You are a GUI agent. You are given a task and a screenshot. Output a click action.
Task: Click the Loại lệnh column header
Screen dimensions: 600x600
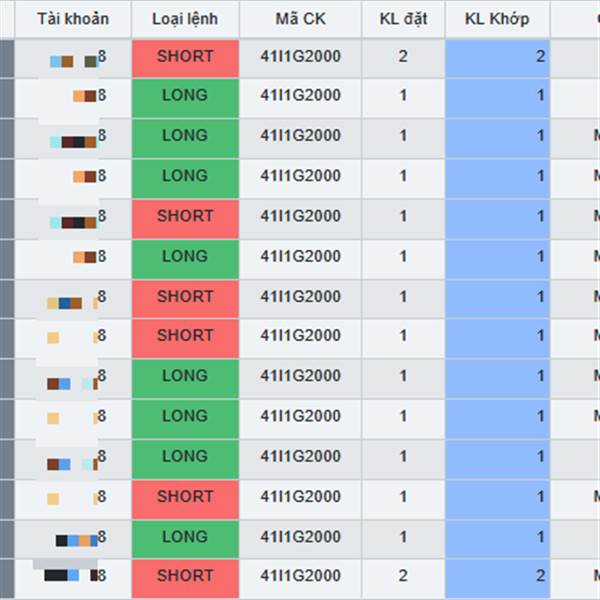pos(185,19)
